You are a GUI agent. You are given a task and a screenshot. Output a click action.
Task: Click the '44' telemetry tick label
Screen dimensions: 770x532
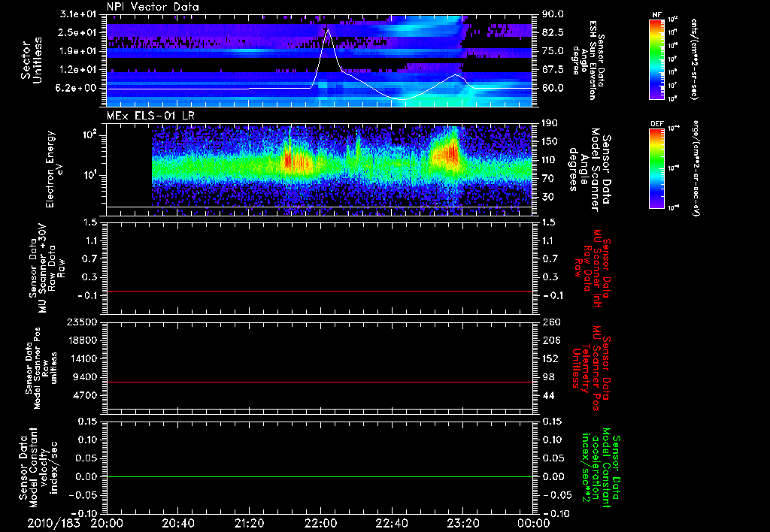pos(548,395)
